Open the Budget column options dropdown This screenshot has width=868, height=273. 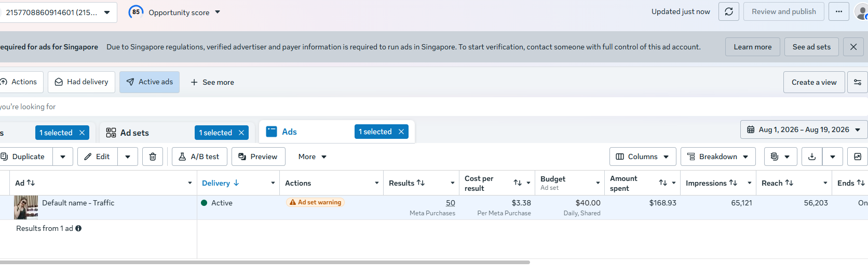pyautogui.click(x=598, y=183)
